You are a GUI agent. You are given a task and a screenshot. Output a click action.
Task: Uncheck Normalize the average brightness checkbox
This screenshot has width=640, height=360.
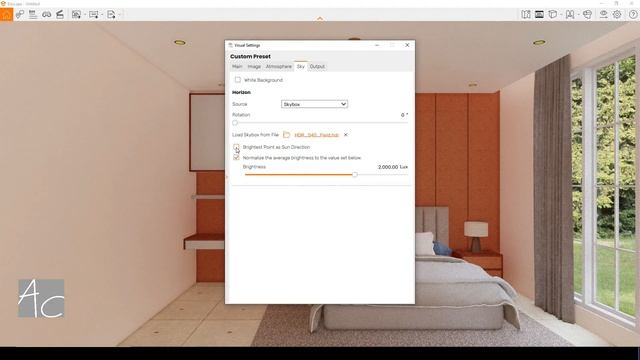point(236,157)
